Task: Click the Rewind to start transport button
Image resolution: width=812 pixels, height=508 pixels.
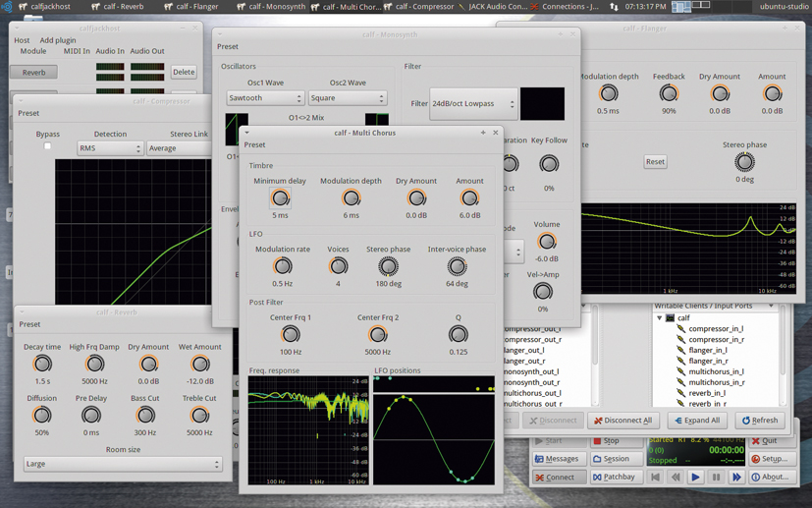Action: 655,477
